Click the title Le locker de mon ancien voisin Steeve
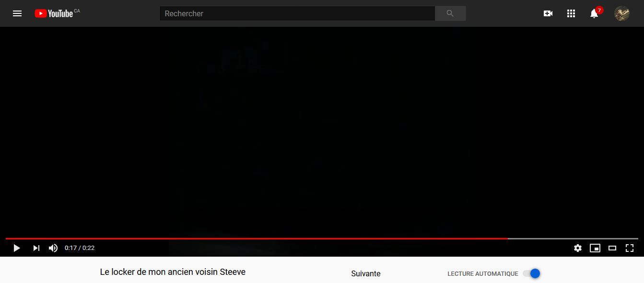Screen dimensions: 644x283 point(173,272)
